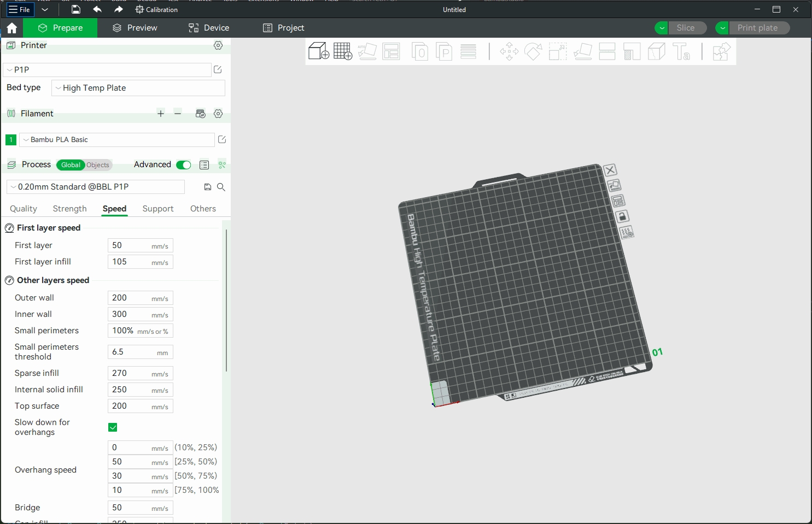Toggle the Advanced mode switch
Viewport: 812px width, 524px height.
click(x=184, y=165)
